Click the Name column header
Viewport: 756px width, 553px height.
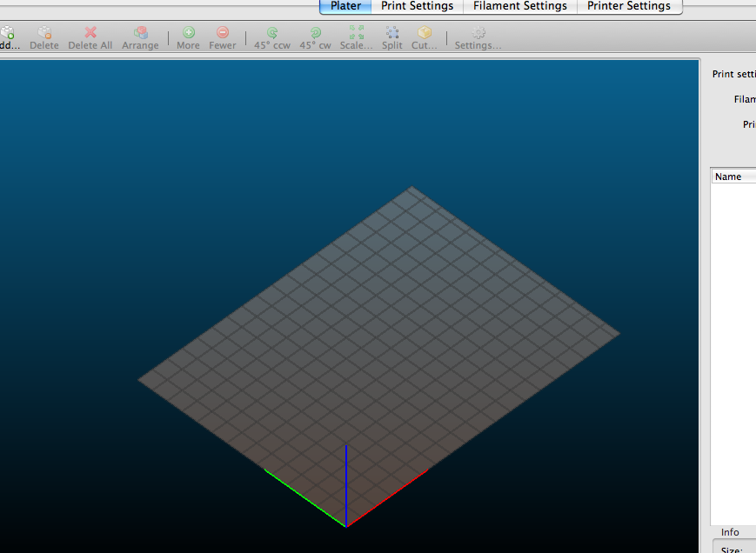click(733, 177)
